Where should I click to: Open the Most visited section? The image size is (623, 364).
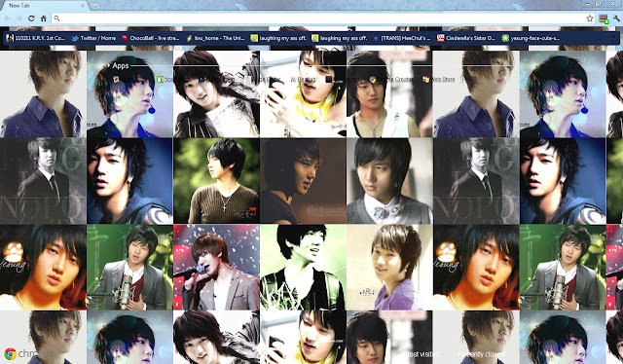click(x=421, y=354)
